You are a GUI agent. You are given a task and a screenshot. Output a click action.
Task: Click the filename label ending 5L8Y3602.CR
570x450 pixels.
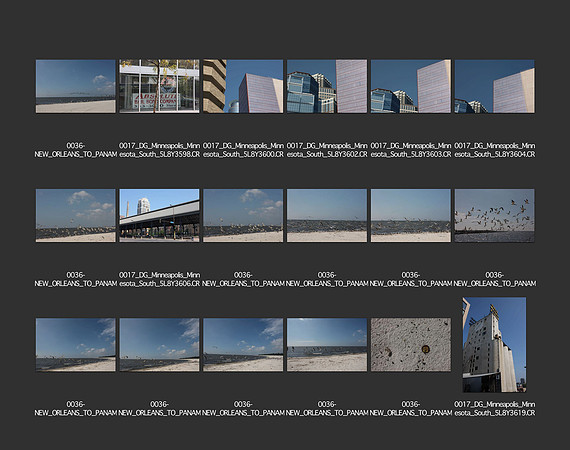327,150
